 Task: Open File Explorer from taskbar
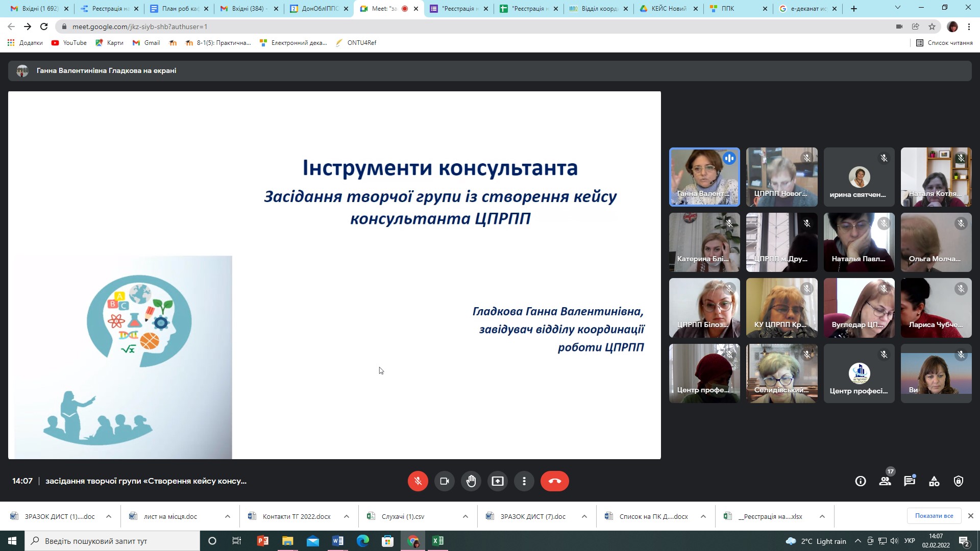click(x=288, y=541)
